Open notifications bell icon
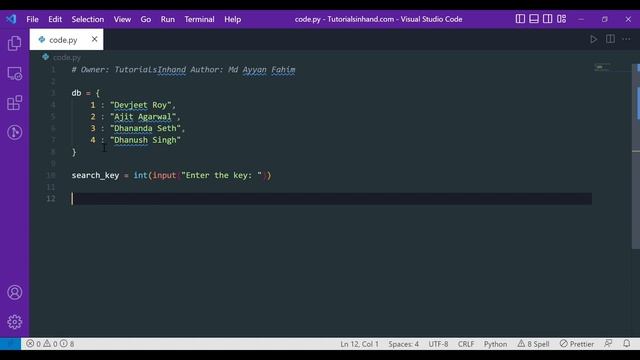 tap(627, 344)
